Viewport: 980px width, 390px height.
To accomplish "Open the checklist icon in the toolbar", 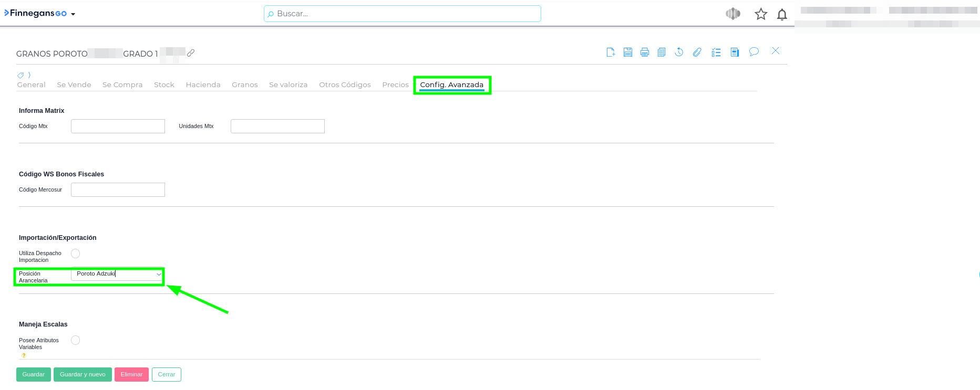I will pos(716,52).
